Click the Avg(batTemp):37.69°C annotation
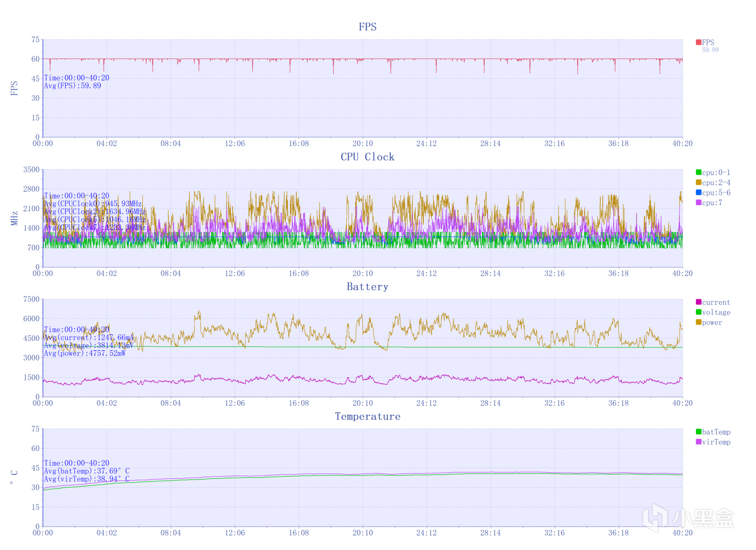This screenshot has height=550, width=756. (86, 471)
